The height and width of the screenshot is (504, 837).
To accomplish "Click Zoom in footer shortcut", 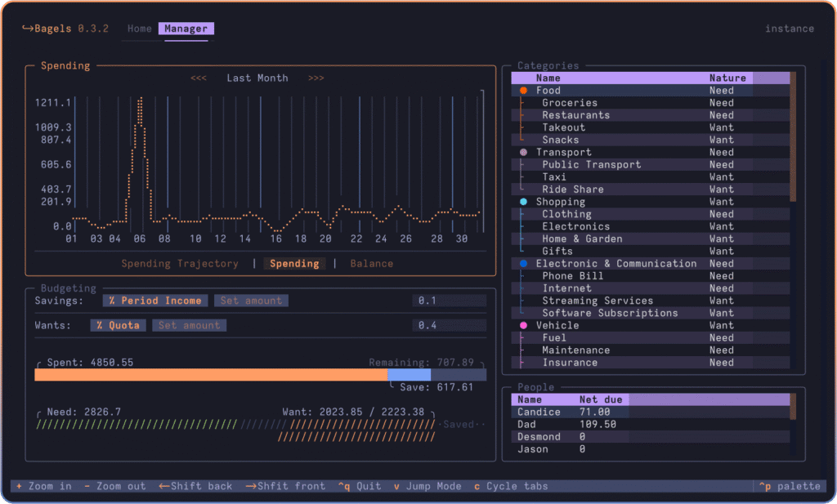I will click(x=44, y=486).
